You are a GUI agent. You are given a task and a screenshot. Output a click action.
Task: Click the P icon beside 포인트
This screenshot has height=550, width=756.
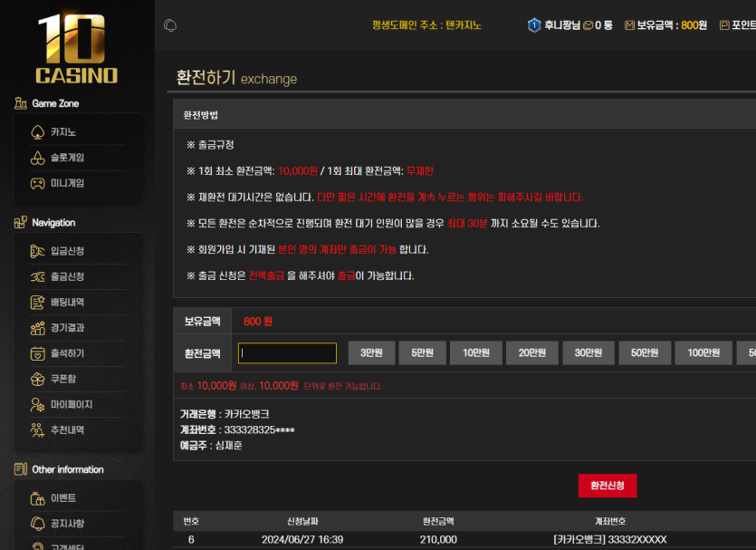point(724,25)
